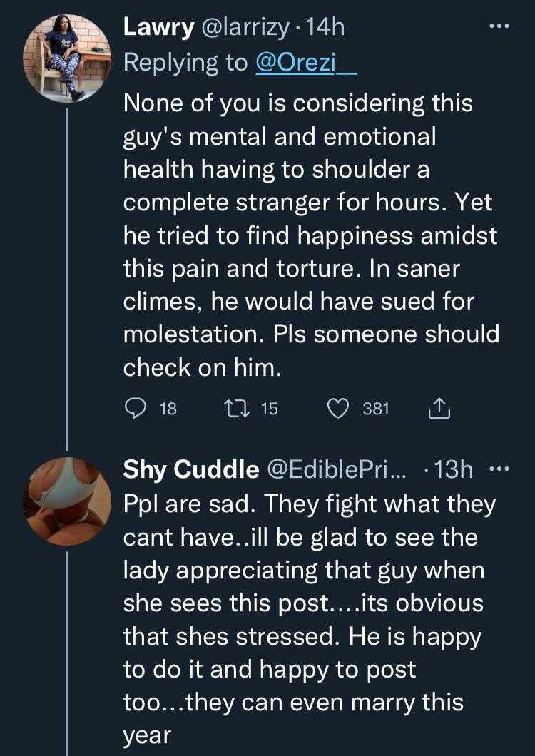Click the 13h timestamp on Shy Cuddle's tweet
The image size is (535, 756).
pos(454,469)
